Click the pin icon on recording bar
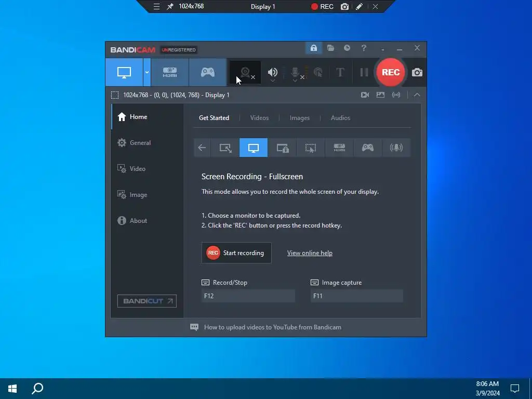The height and width of the screenshot is (399, 532). [170, 6]
